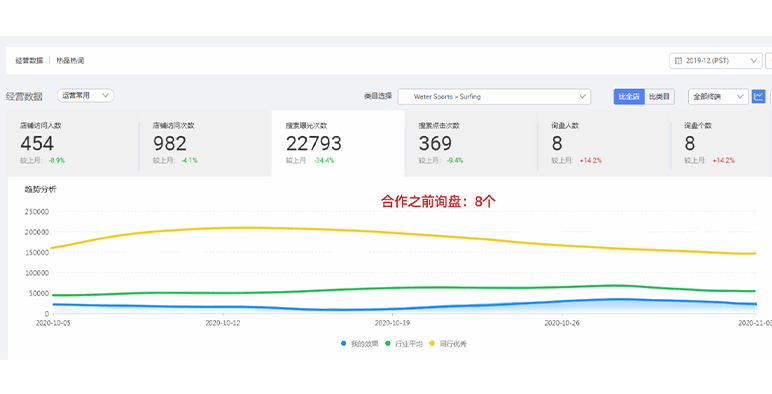Click the 2020-10-19 date on chart axis
Image resolution: width=772 pixels, height=394 pixels.
392,323
